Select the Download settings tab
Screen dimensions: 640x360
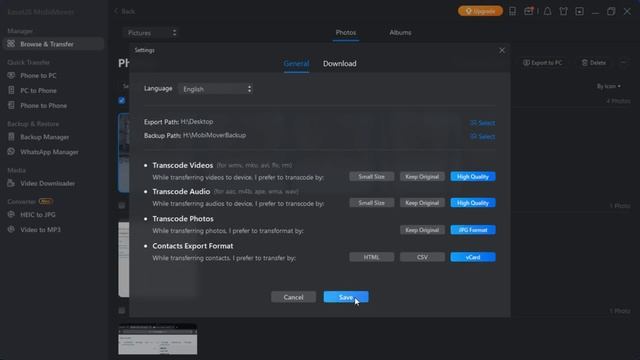coord(340,64)
